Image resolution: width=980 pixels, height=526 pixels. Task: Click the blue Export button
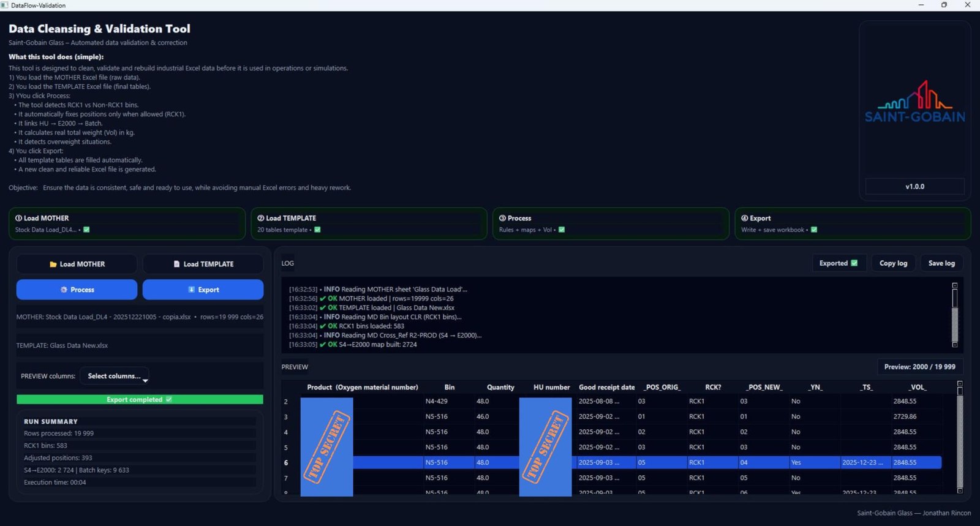203,290
